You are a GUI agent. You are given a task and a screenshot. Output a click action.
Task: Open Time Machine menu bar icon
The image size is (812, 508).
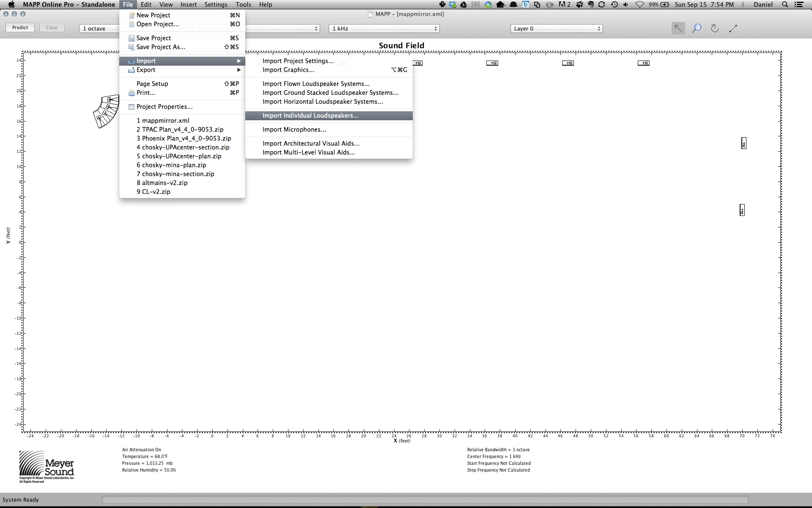614,5
